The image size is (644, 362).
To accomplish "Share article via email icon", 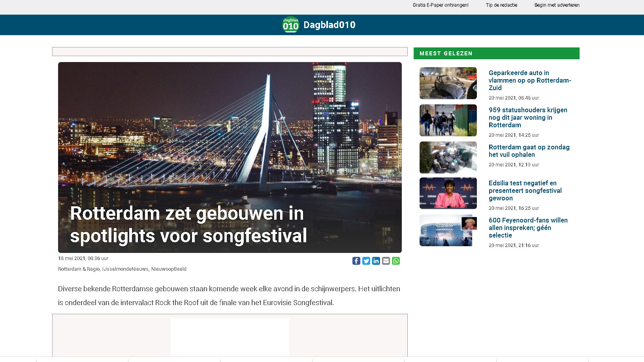I will pos(386,261).
